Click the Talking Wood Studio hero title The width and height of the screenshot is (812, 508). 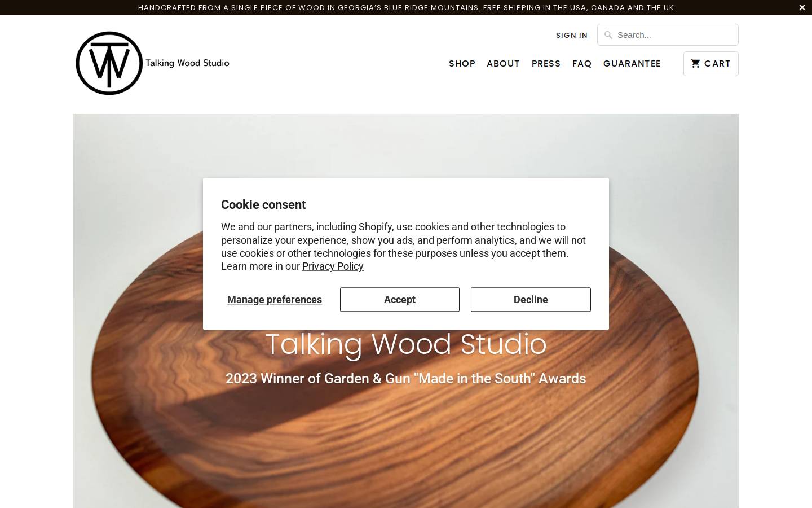pos(406,344)
